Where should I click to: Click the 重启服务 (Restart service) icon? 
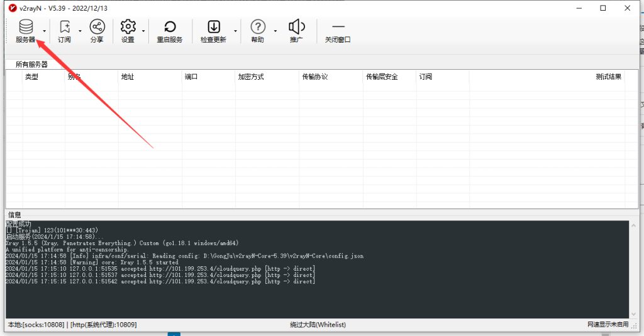pyautogui.click(x=170, y=31)
